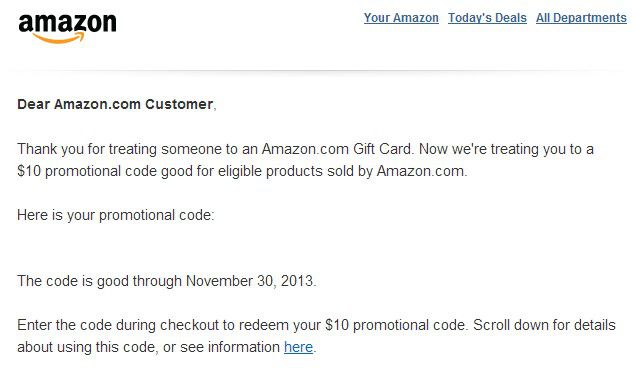
Task: Click the 'Dear Amazon.com Customer' greeting
Action: coord(115,104)
